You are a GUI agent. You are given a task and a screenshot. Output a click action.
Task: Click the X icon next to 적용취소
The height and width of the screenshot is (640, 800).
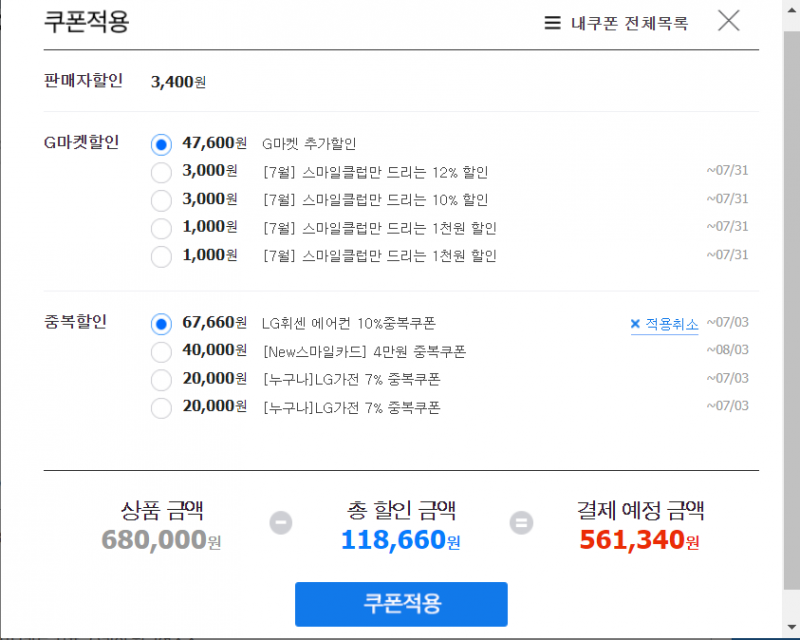pos(635,324)
